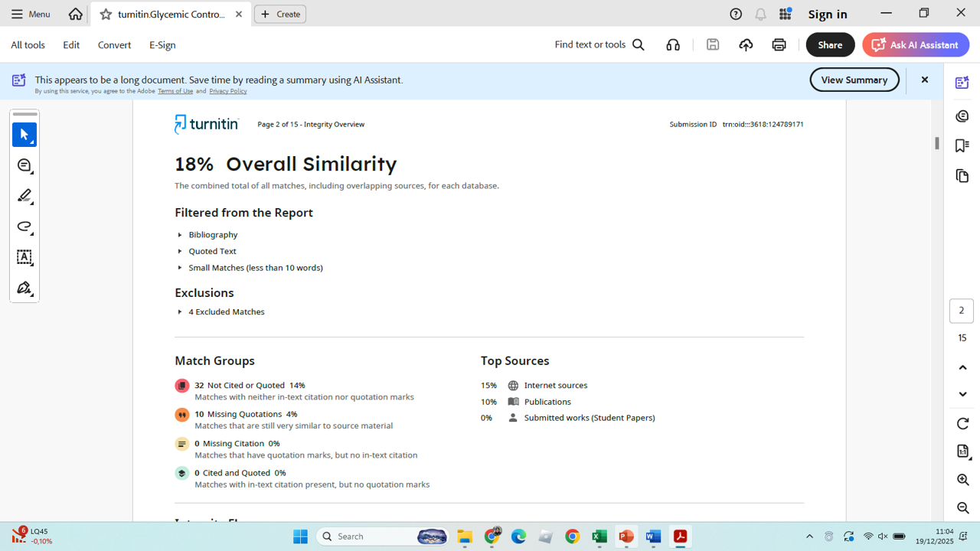The width and height of the screenshot is (980, 551).
Task: Rotate the page view icon
Action: (962, 424)
